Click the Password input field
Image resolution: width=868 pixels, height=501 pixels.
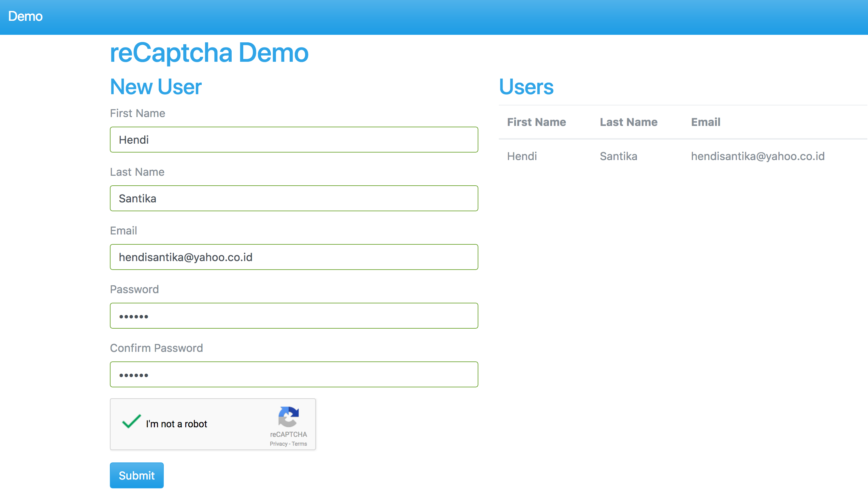click(294, 316)
